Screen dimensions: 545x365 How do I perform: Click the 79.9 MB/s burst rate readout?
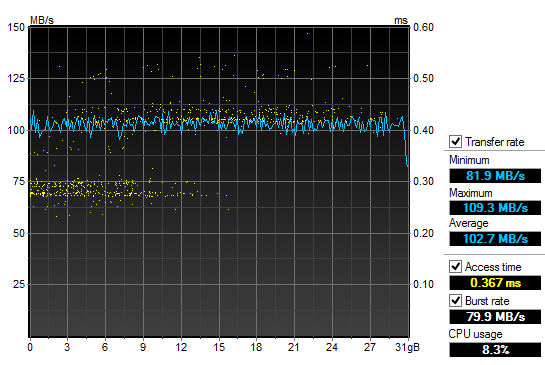tap(495, 317)
